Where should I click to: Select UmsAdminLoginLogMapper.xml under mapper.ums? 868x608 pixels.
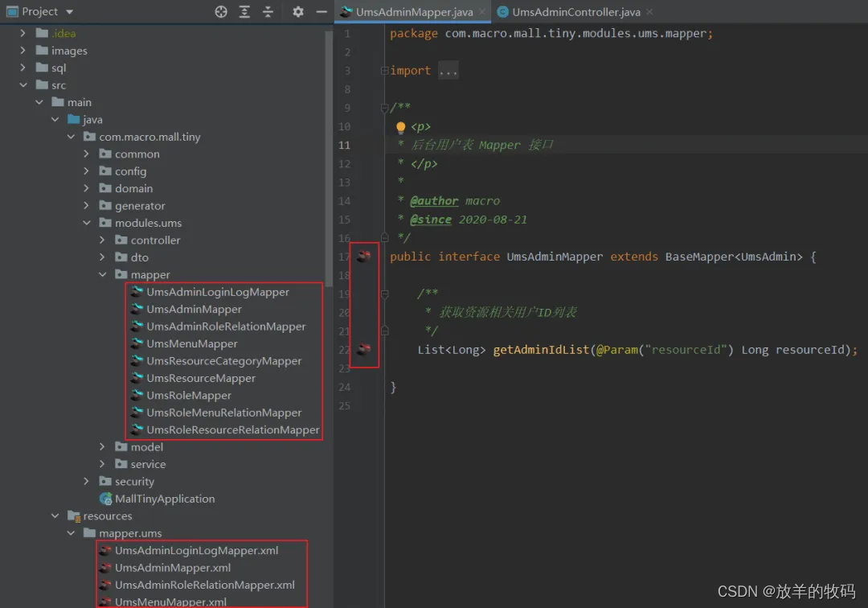[x=196, y=550]
